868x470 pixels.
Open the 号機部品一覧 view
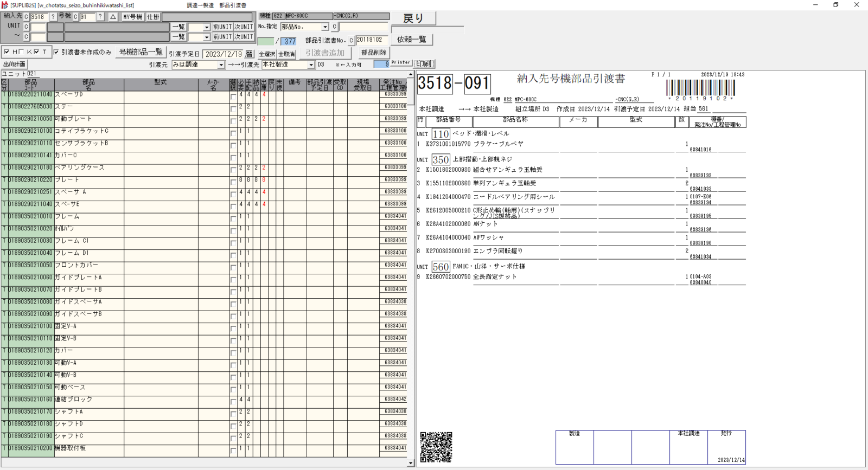141,52
